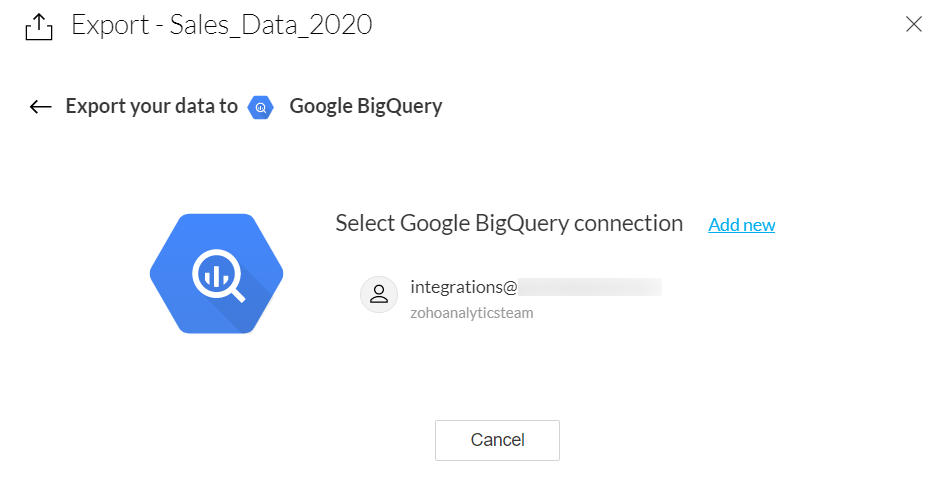Image resolution: width=944 pixels, height=483 pixels.
Task: Click the Export - Sales_Data_2020 title
Action: pyautogui.click(x=221, y=25)
